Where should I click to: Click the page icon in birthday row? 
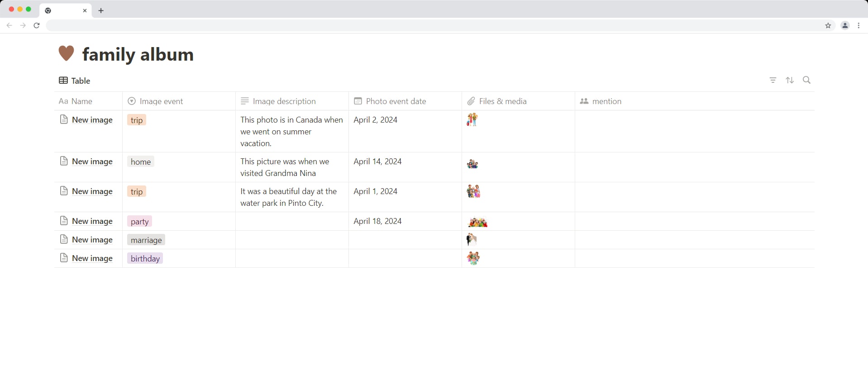[64, 258]
